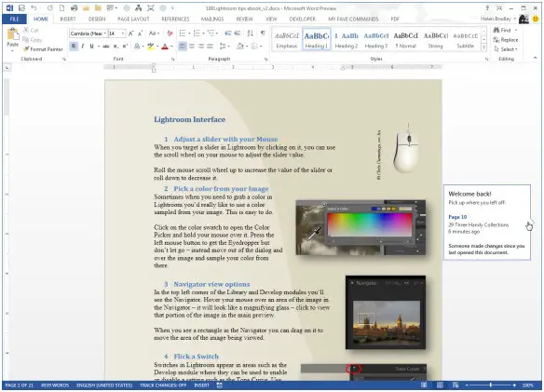Viewport: 544px width, 392px height.
Task: Apply subscript formatting
Action: tap(116, 47)
